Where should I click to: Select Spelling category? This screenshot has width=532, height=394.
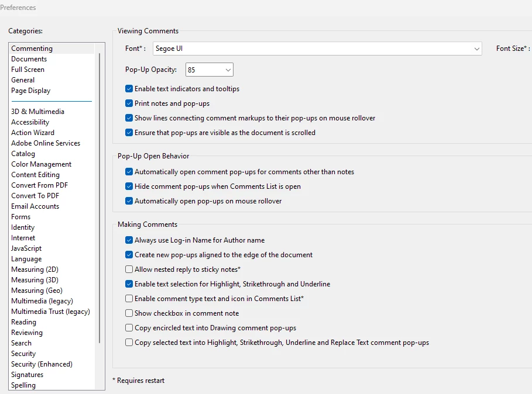pos(52,385)
